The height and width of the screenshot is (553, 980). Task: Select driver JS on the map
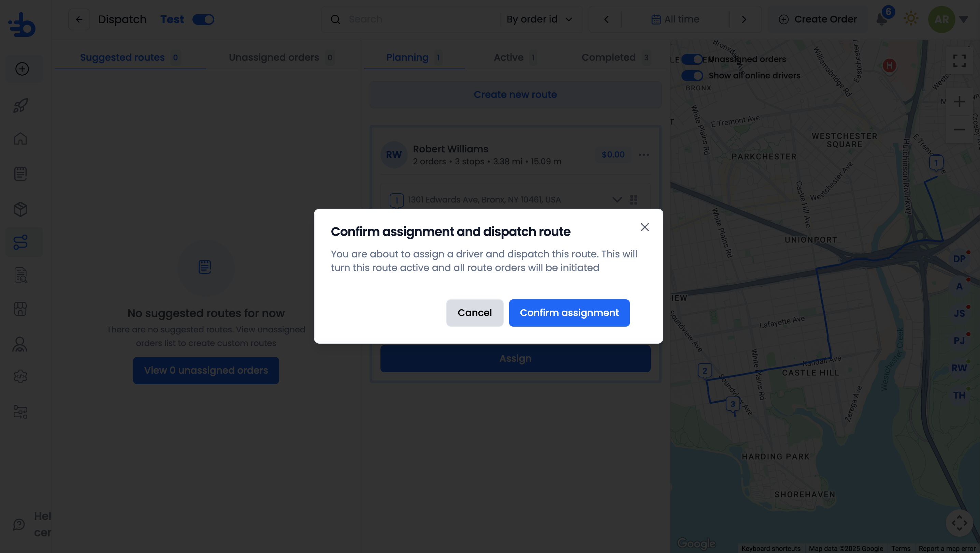[x=959, y=314]
